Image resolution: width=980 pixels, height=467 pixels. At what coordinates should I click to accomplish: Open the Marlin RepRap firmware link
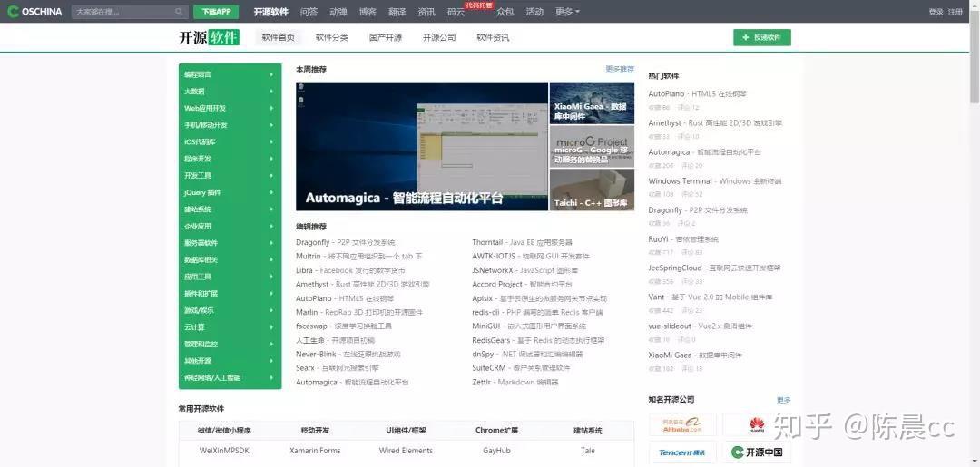[x=359, y=312]
